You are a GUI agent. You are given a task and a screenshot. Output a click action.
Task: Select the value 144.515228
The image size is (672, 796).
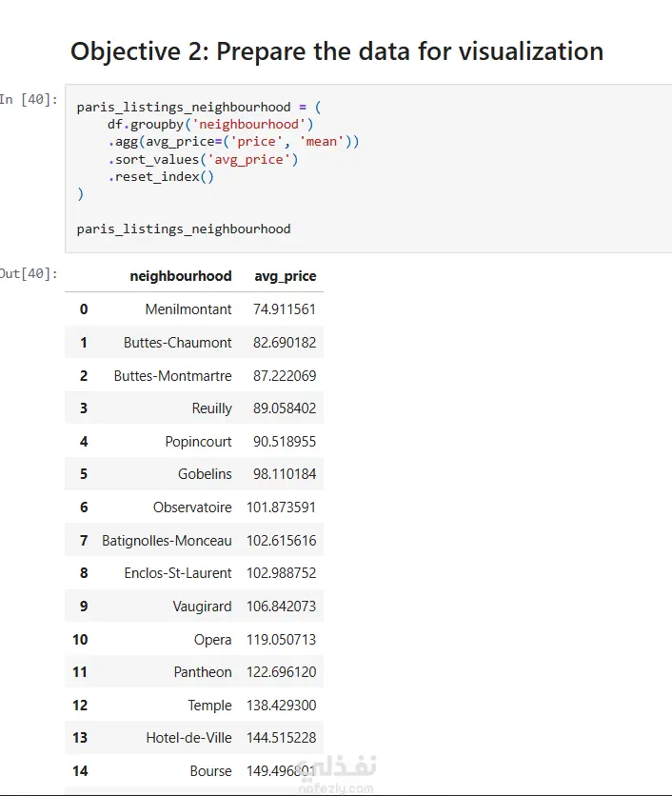pos(281,738)
